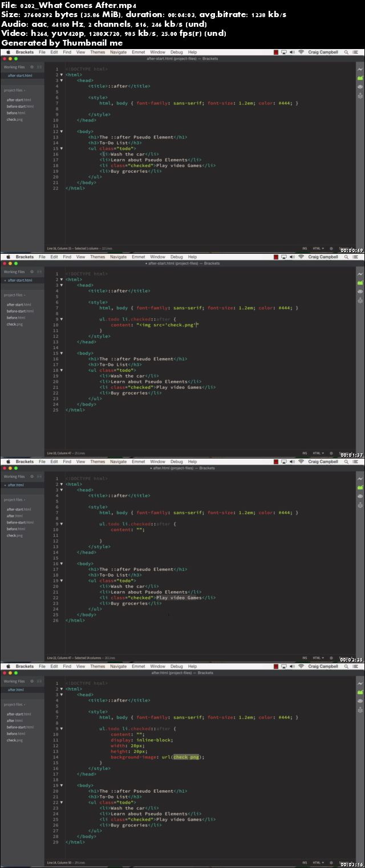This screenshot has height=868, width=365.
Task: Click Working Files gear icon in 00:03:16 frame
Action: coord(33,681)
